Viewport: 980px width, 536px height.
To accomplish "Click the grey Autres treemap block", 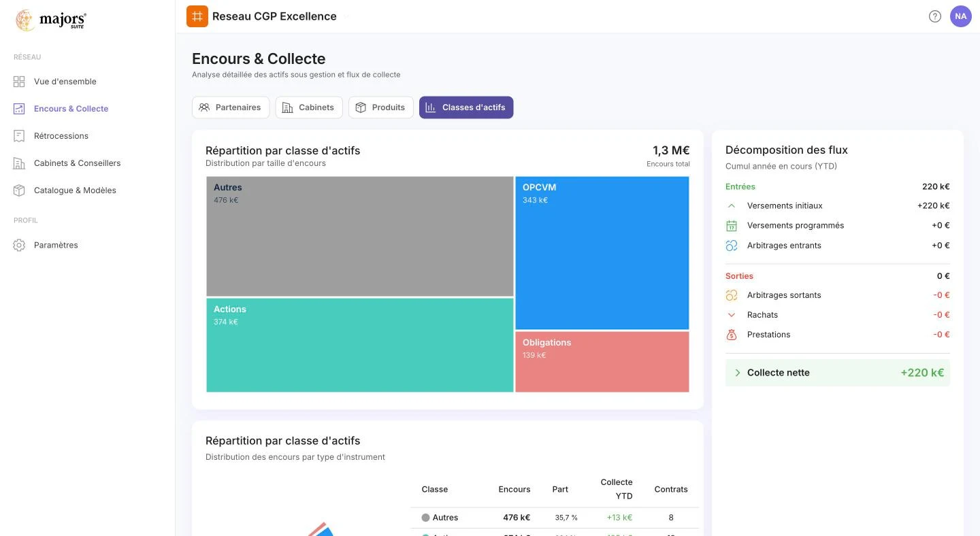I will tap(360, 236).
